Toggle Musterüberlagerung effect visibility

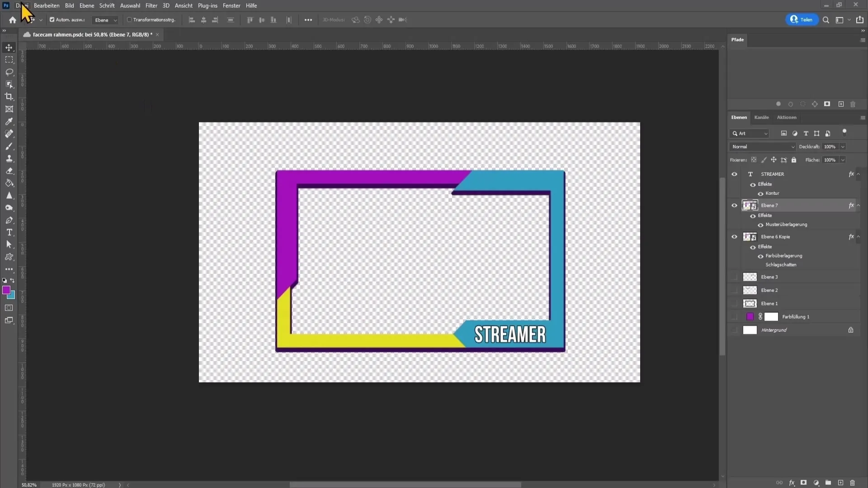pyautogui.click(x=760, y=225)
